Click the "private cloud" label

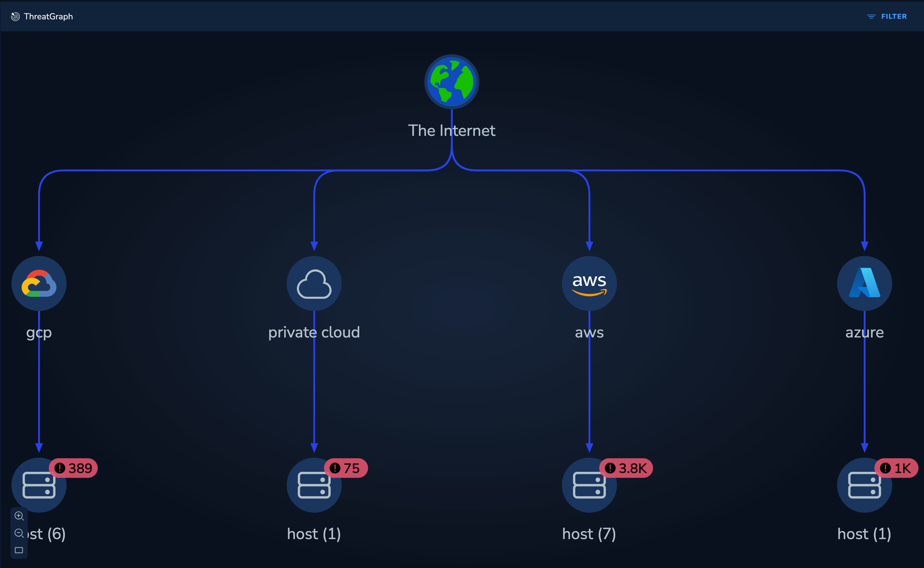tap(314, 333)
